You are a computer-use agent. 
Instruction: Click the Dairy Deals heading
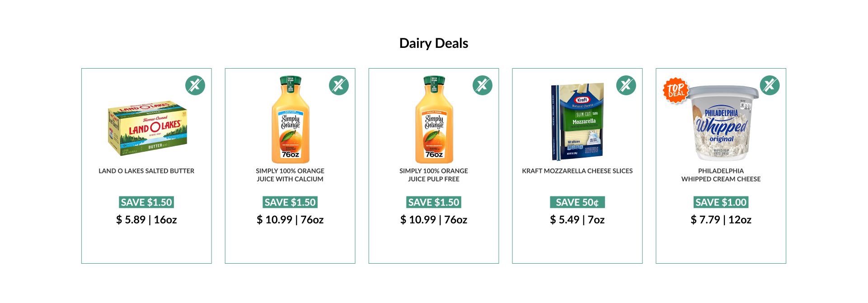pyautogui.click(x=434, y=43)
